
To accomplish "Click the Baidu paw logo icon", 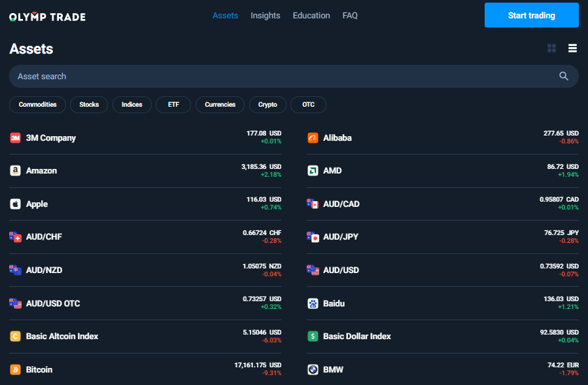I will click(x=313, y=304).
